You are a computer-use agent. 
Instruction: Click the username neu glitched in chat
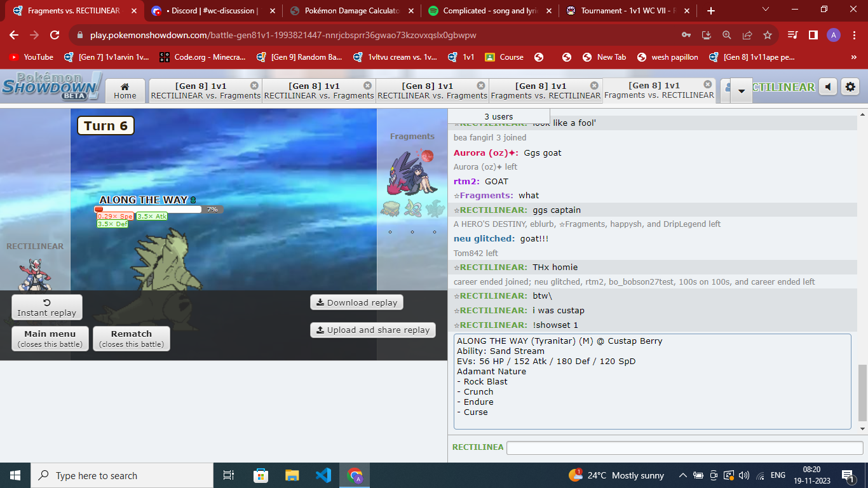[484, 238]
